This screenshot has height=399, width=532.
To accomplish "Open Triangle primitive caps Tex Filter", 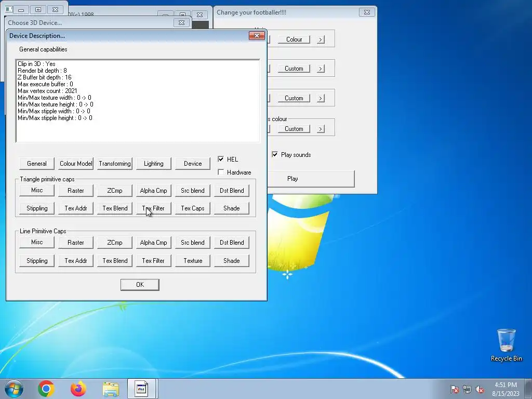I will point(154,208).
